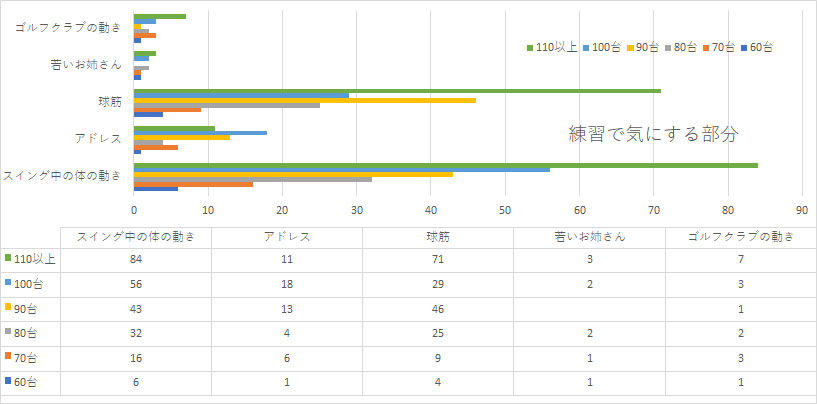Click the cell with value 46
The image size is (817, 404).
pos(438,309)
